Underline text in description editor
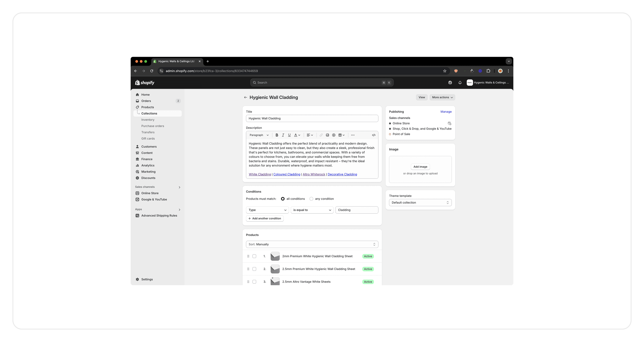644x342 pixels. tap(289, 135)
